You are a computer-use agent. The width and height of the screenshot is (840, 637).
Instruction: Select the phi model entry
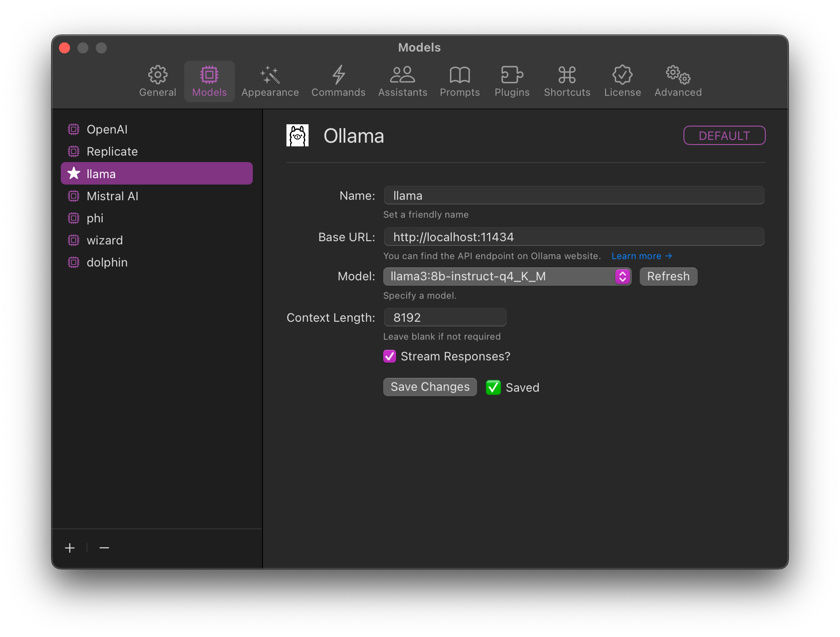pos(157,218)
